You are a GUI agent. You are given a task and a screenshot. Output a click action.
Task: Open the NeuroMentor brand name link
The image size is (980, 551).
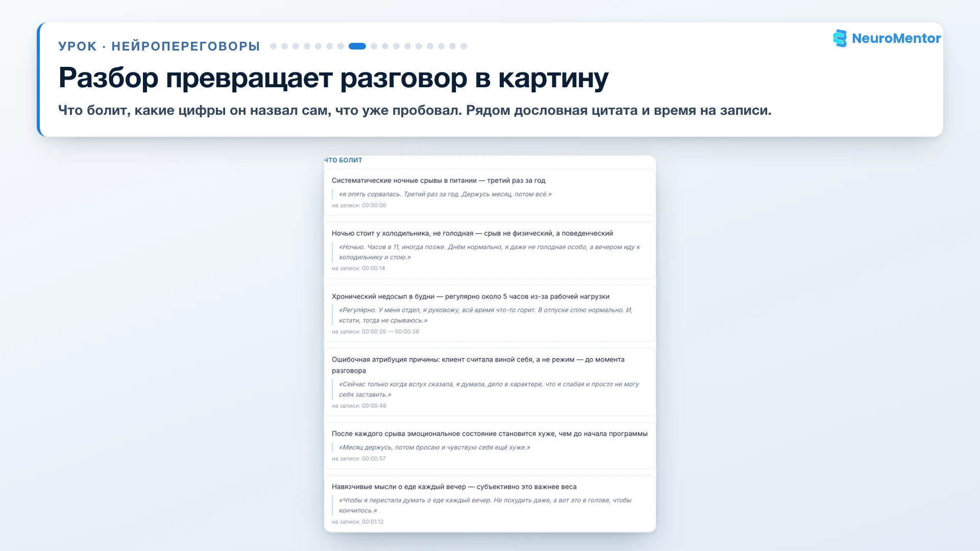click(x=896, y=38)
